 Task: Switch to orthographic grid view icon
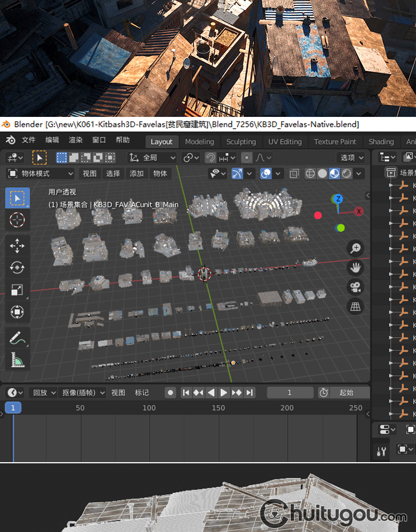[355, 306]
